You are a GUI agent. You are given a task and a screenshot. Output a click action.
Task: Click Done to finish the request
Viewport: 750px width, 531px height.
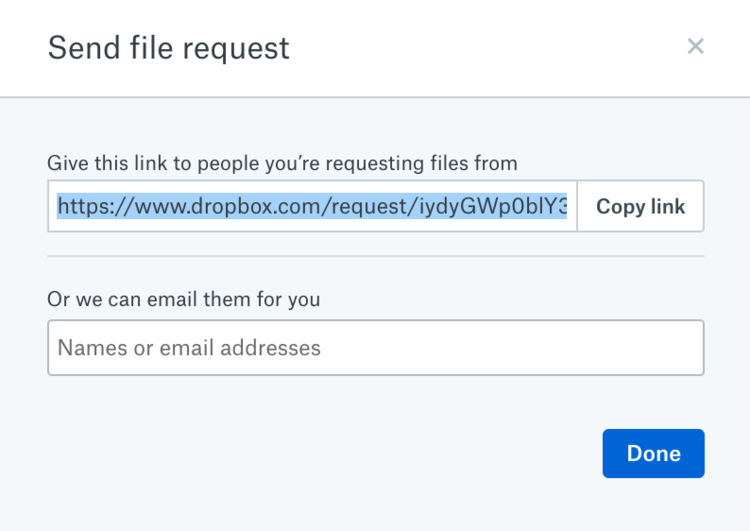click(653, 453)
